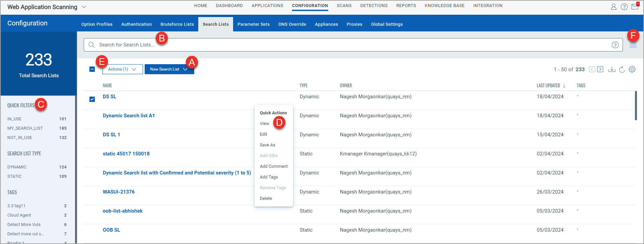Open static 45017 150018 search list
The width and height of the screenshot is (644, 244).
(126, 154)
